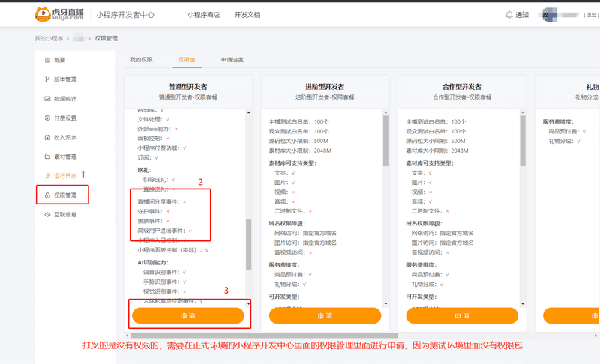Click the 付费设置 icon in sidebar
Screen dimensions: 600x364
point(47,118)
